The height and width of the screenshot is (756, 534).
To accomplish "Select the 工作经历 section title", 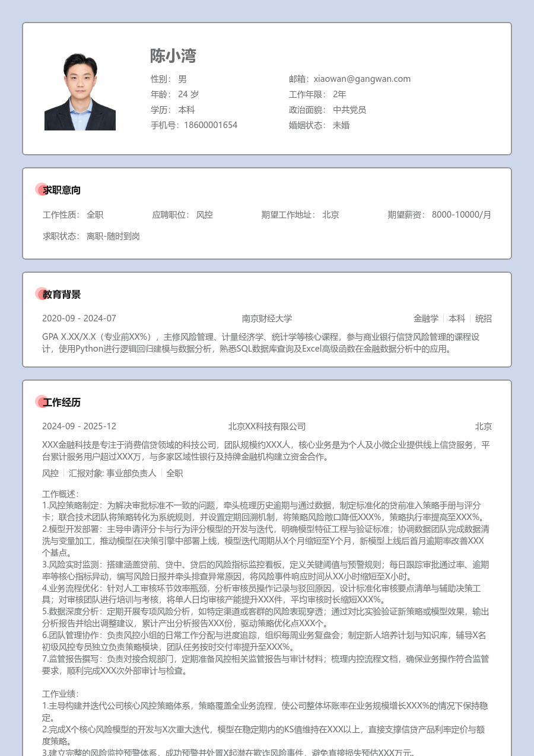I will 62,403.
